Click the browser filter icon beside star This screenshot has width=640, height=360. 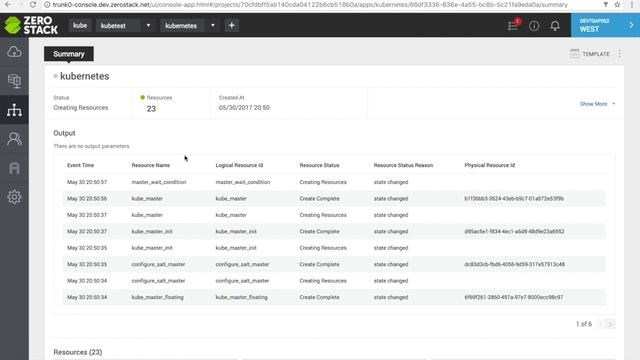click(606, 4)
